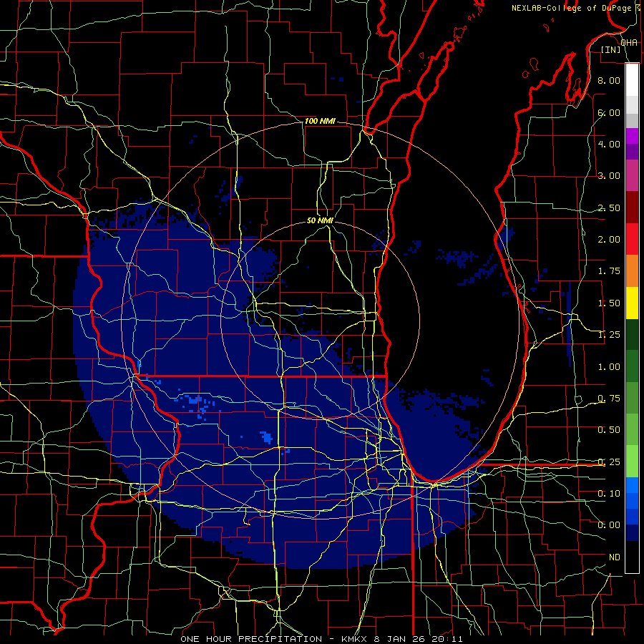
Task: Select the dark red legend swatch
Action: [632, 208]
